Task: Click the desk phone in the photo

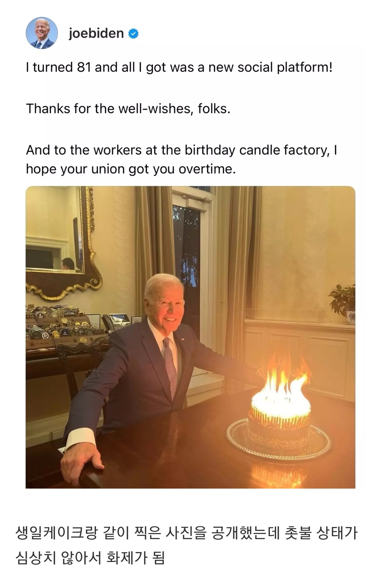Action: tap(116, 321)
